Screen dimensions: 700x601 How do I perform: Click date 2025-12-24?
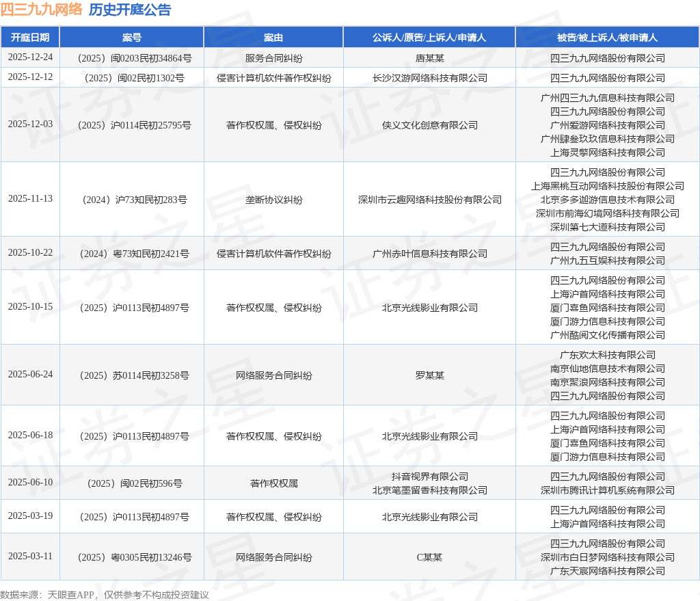tap(30, 57)
